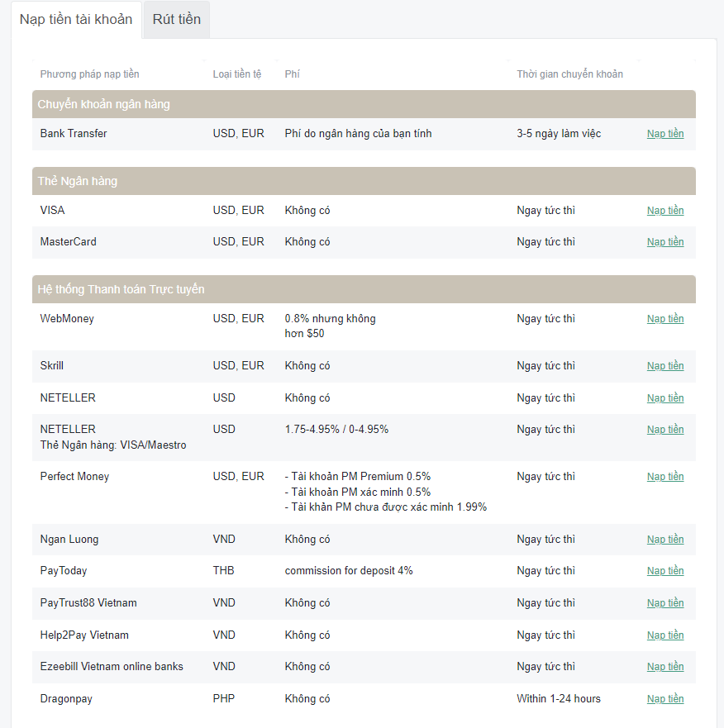Screen dimensions: 724x728
Task: Click the Phương pháp nạp tiền column header
Action: coord(89,74)
